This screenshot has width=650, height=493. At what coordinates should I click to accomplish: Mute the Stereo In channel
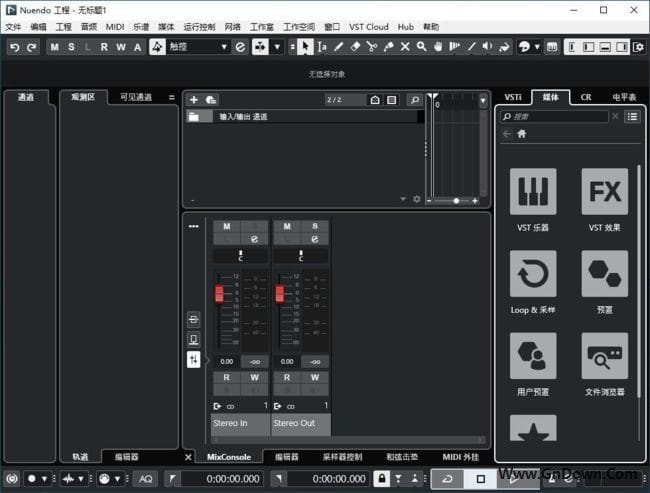(x=227, y=226)
